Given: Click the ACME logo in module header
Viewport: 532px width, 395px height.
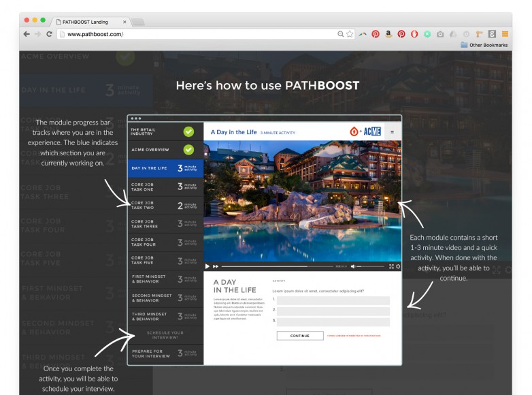Looking at the screenshot, I should click(366, 131).
